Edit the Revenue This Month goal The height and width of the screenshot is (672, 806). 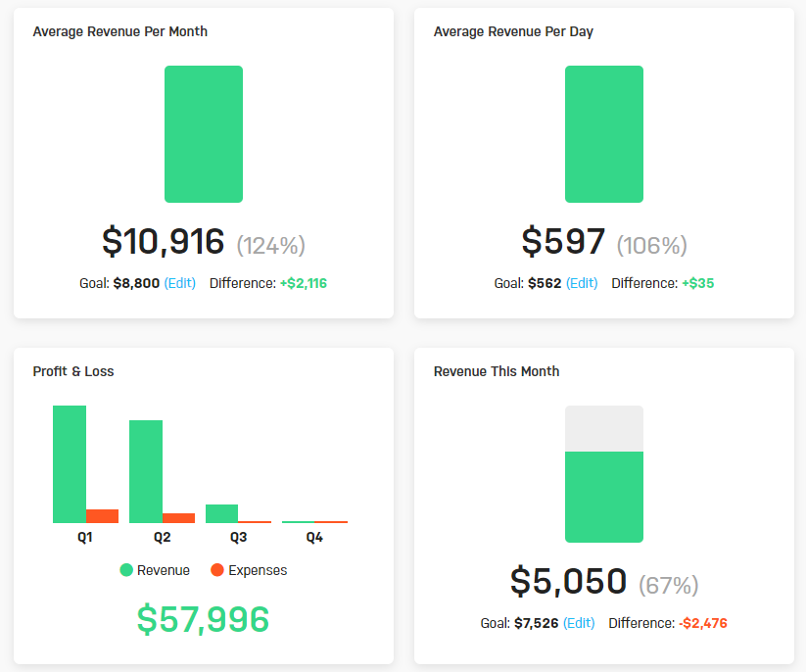pos(579,623)
